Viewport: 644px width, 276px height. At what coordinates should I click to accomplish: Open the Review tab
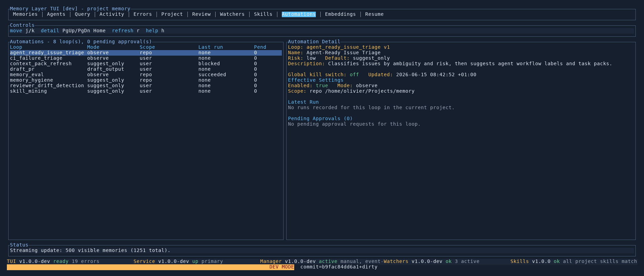[202, 14]
